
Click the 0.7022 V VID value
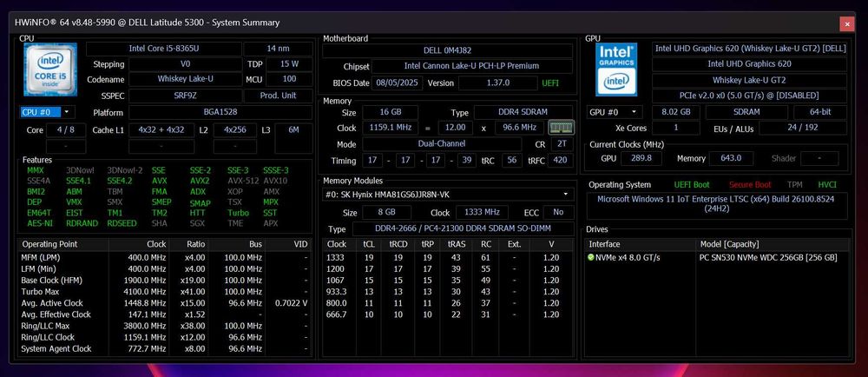[291, 303]
